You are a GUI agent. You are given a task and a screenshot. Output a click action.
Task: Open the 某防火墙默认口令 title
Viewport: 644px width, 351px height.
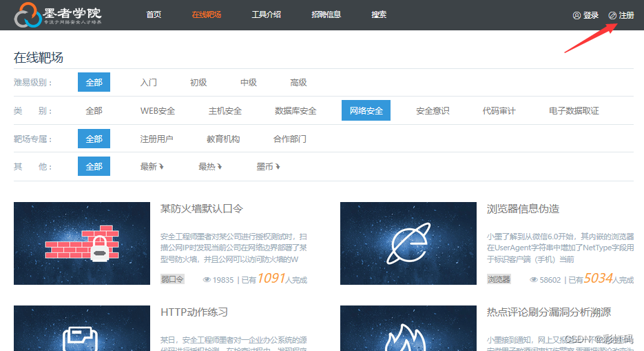click(202, 209)
